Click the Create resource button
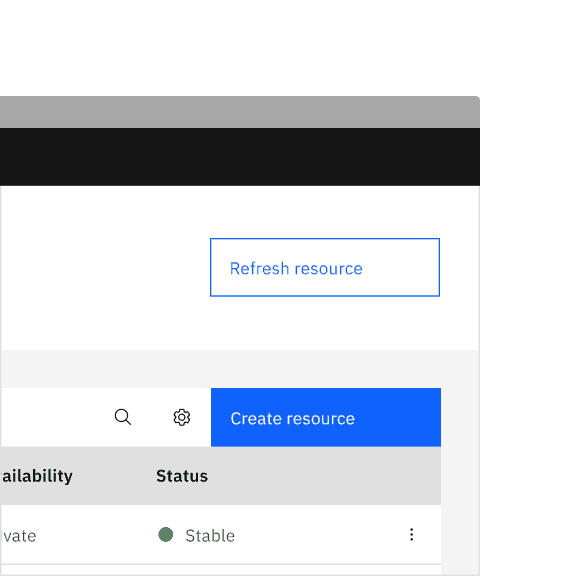The width and height of the screenshot is (576, 576). click(x=326, y=417)
